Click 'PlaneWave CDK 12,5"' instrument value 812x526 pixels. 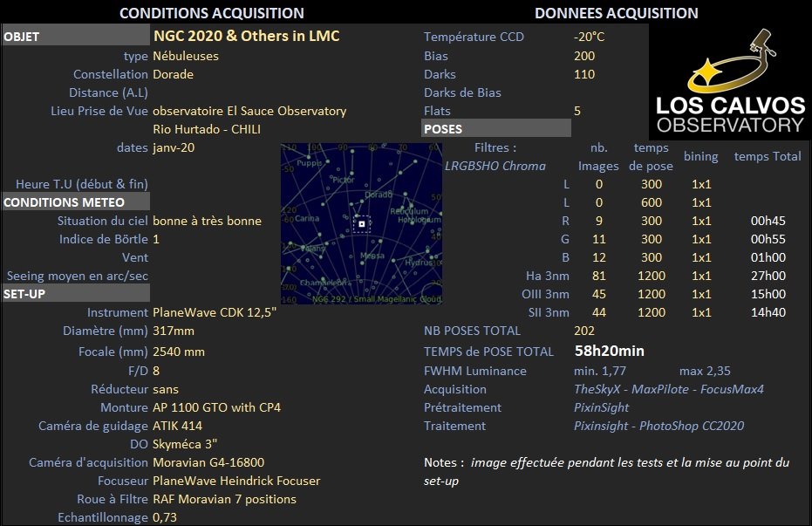tap(215, 312)
